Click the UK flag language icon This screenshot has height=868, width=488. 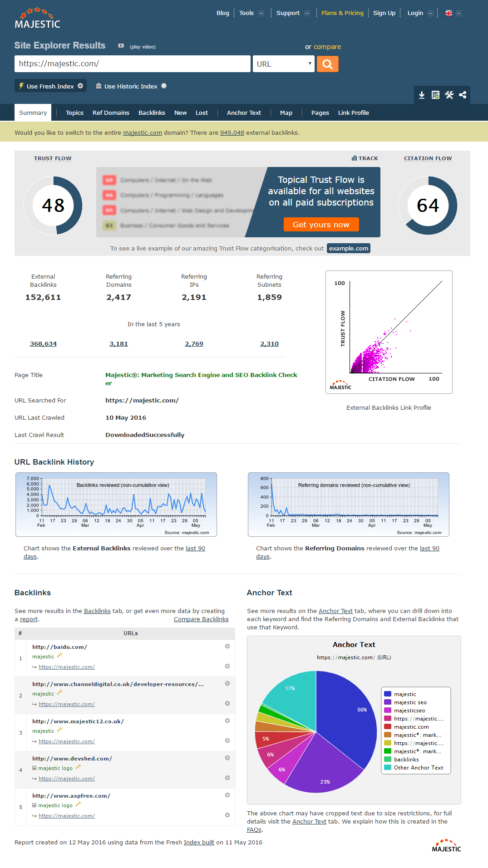[x=449, y=13]
